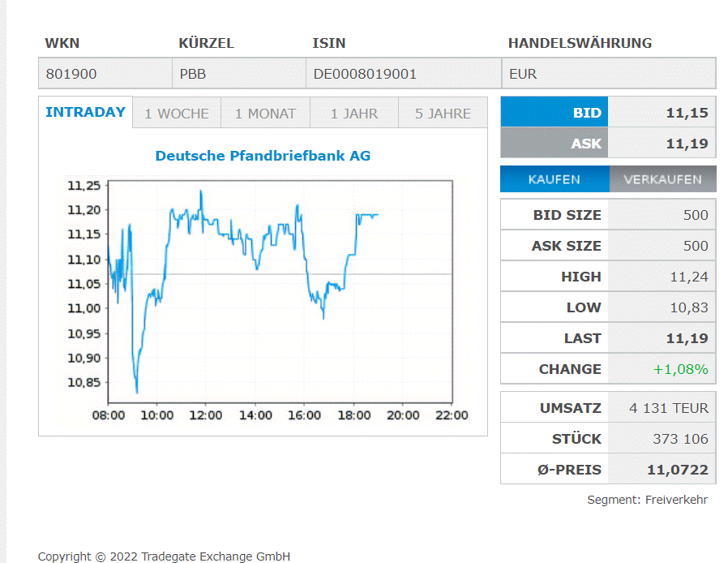Click the ISIN column header
Image resolution: width=728 pixels, height=563 pixels.
click(328, 43)
